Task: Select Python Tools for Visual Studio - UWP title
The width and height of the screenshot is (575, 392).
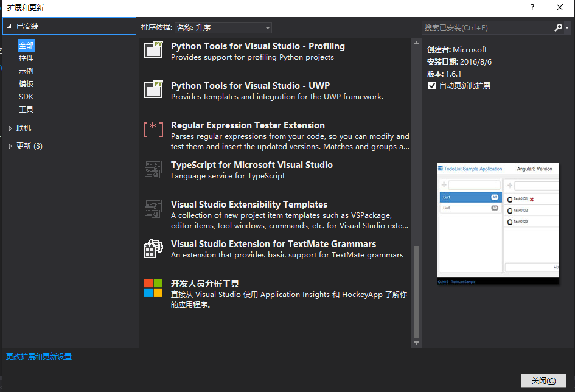Action: coord(250,86)
